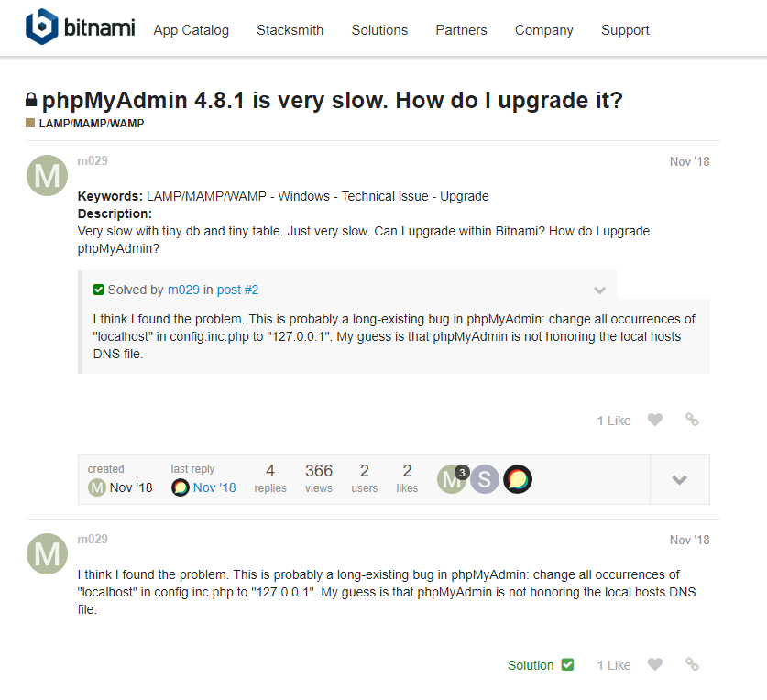The image size is (767, 700).
Task: Like the second post with heart icon
Action: click(x=655, y=664)
